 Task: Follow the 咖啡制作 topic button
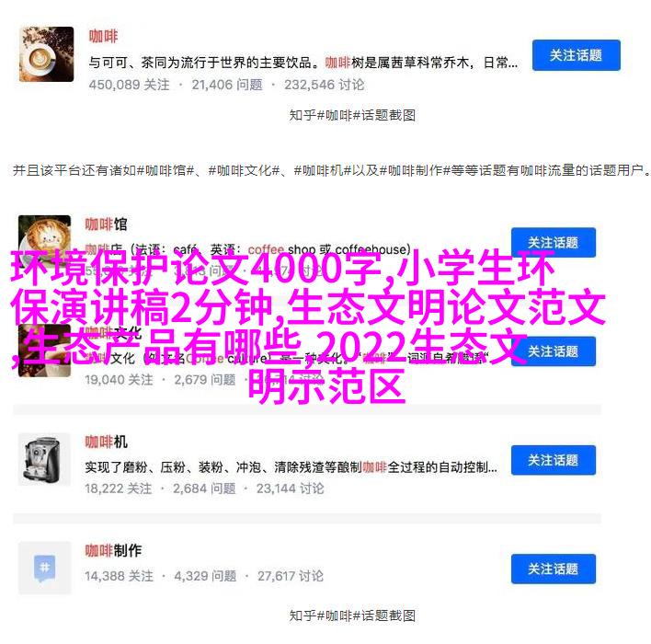click(553, 569)
